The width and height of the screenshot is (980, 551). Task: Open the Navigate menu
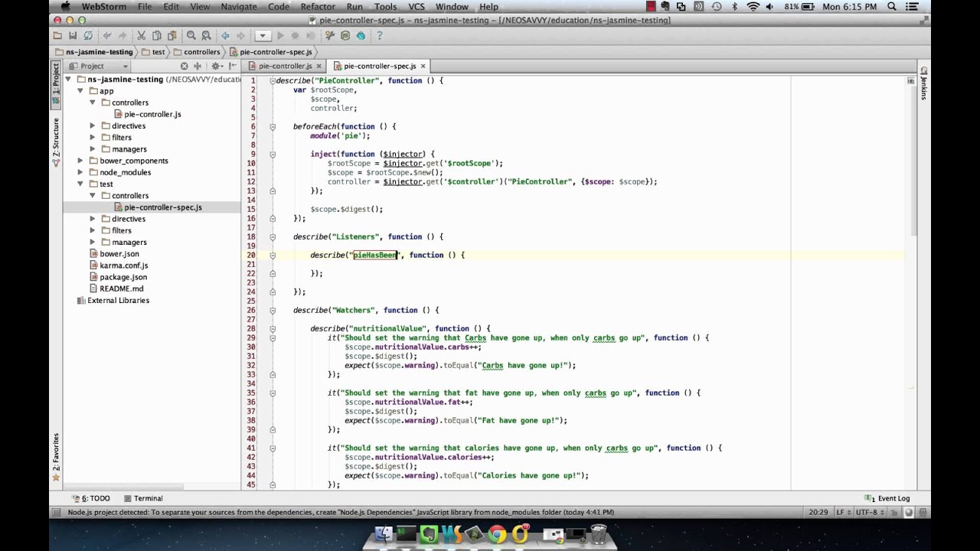[239, 7]
